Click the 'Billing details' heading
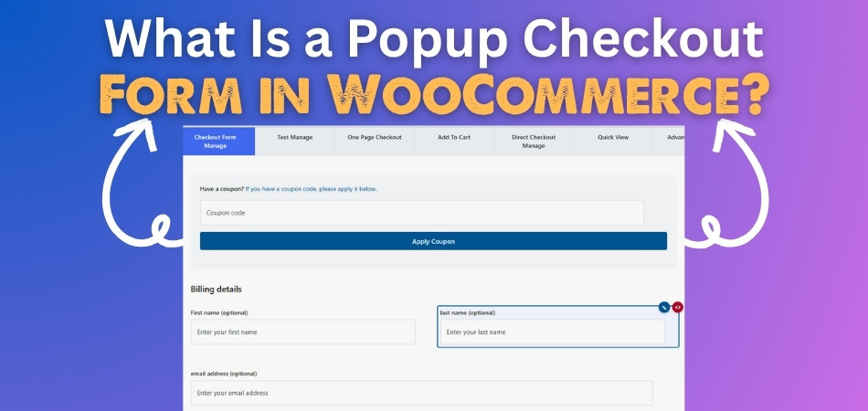The height and width of the screenshot is (411, 868). tap(217, 290)
